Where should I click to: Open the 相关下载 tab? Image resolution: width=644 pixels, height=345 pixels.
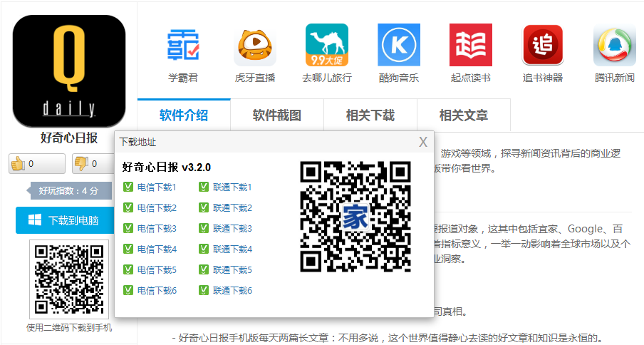point(370,115)
